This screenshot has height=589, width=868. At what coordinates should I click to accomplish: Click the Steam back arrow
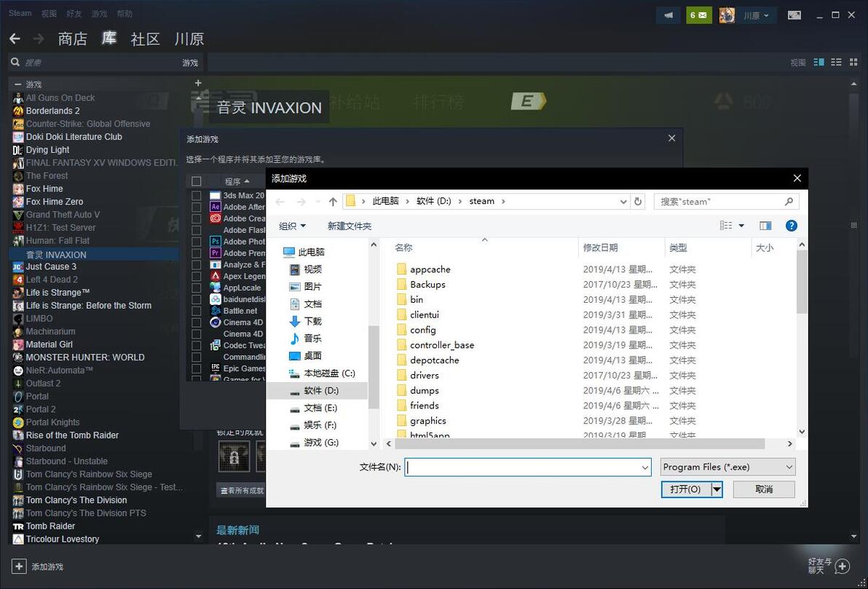point(15,39)
